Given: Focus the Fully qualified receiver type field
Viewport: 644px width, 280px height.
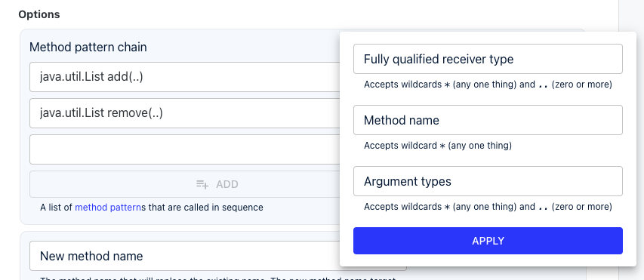Looking at the screenshot, I should pyautogui.click(x=488, y=59).
